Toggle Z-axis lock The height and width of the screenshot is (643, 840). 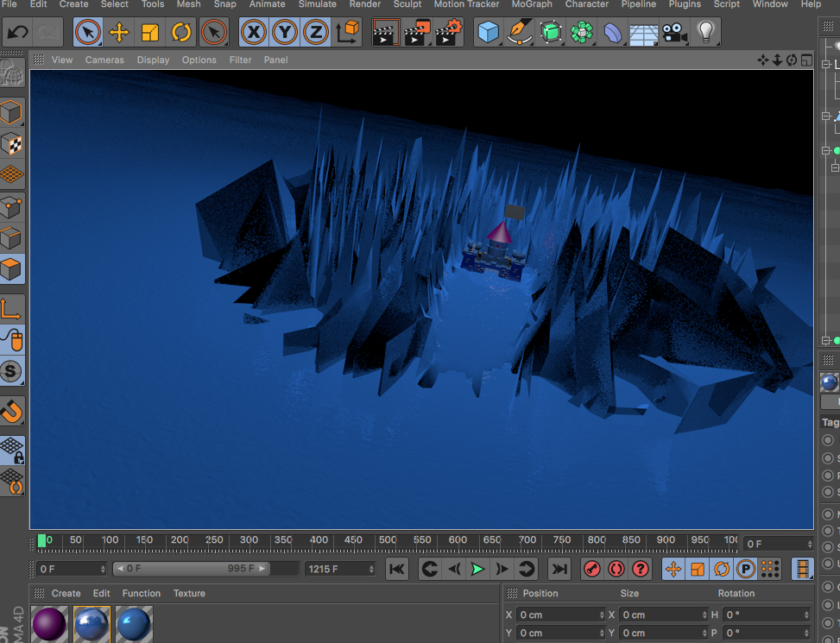(316, 33)
